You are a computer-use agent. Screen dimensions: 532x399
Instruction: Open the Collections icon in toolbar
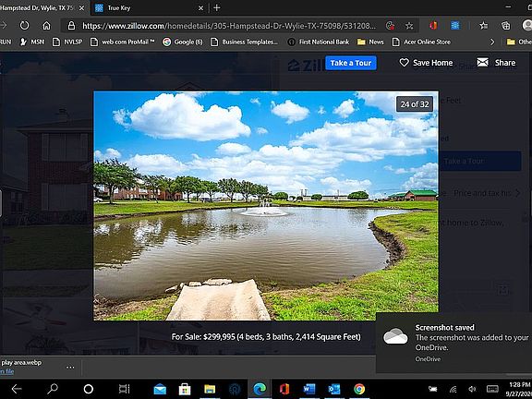pos(505,26)
